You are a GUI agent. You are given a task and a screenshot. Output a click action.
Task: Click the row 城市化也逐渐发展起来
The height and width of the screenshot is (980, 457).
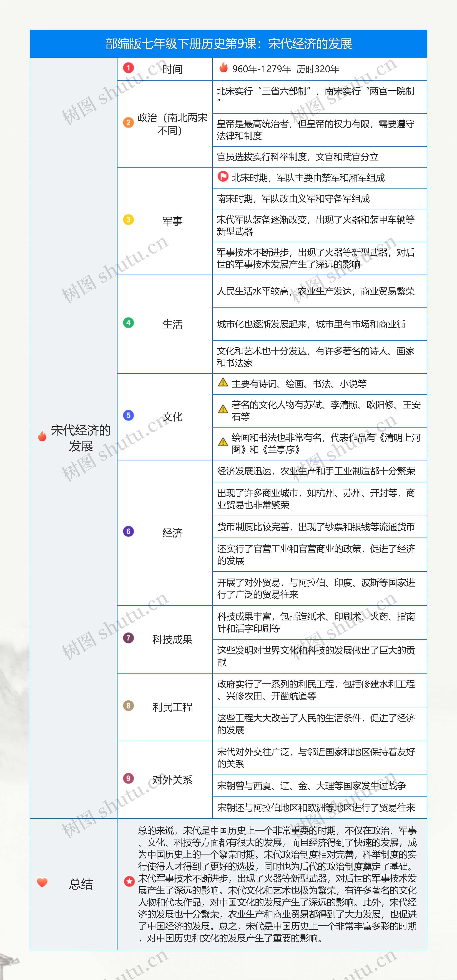pos(320,324)
